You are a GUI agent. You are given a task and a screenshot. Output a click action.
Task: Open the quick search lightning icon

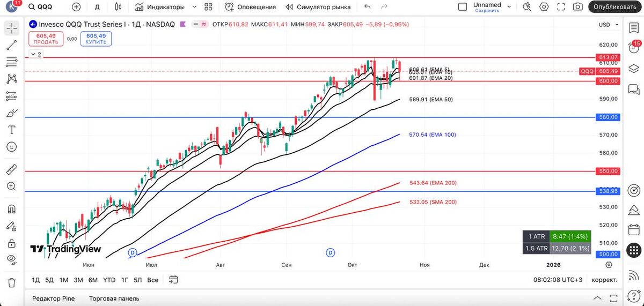tap(527, 7)
